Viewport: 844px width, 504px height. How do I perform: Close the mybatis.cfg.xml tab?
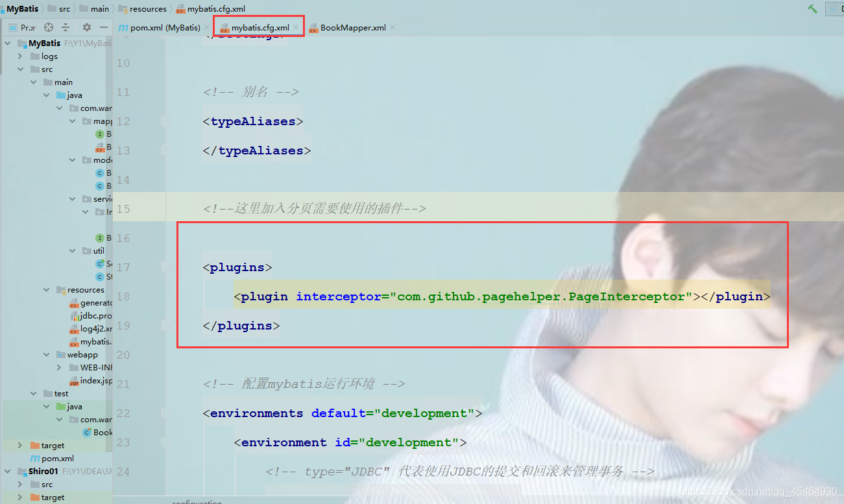click(296, 28)
